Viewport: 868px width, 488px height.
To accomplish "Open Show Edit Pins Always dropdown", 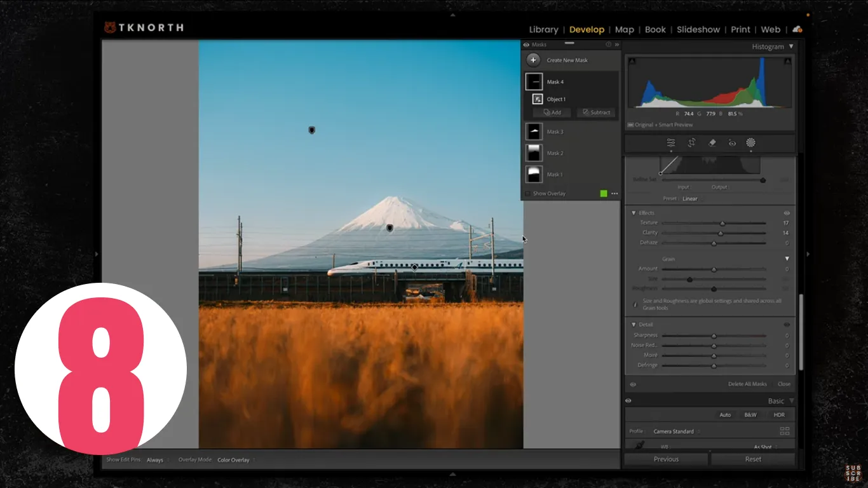I will (157, 460).
